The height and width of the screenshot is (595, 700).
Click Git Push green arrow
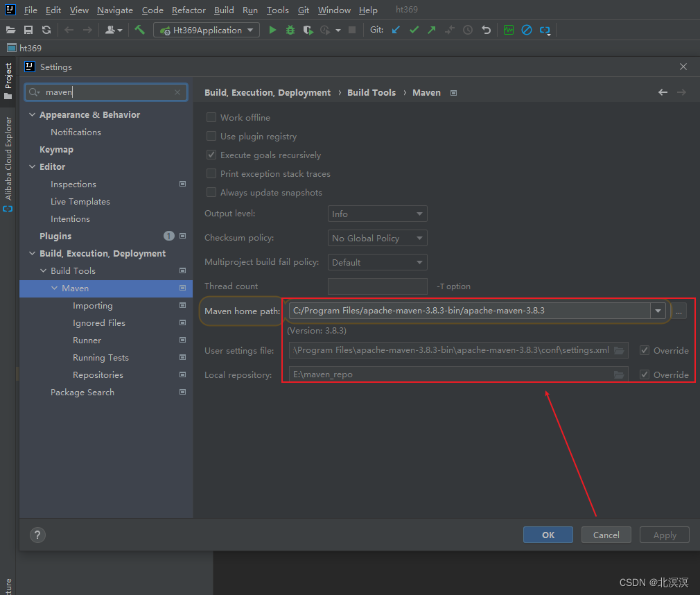pyautogui.click(x=431, y=30)
